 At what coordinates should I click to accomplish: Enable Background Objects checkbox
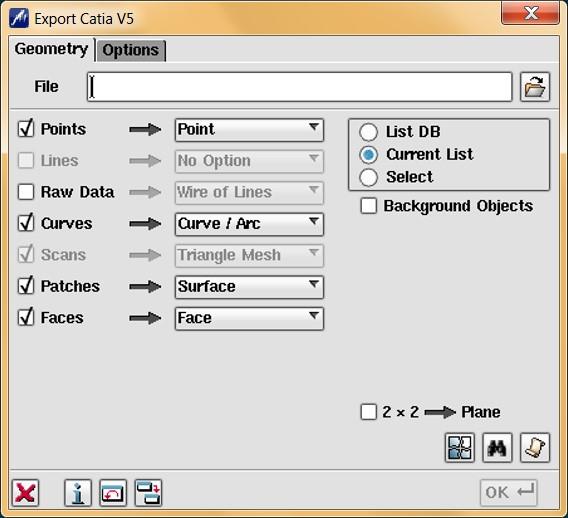coord(368,206)
